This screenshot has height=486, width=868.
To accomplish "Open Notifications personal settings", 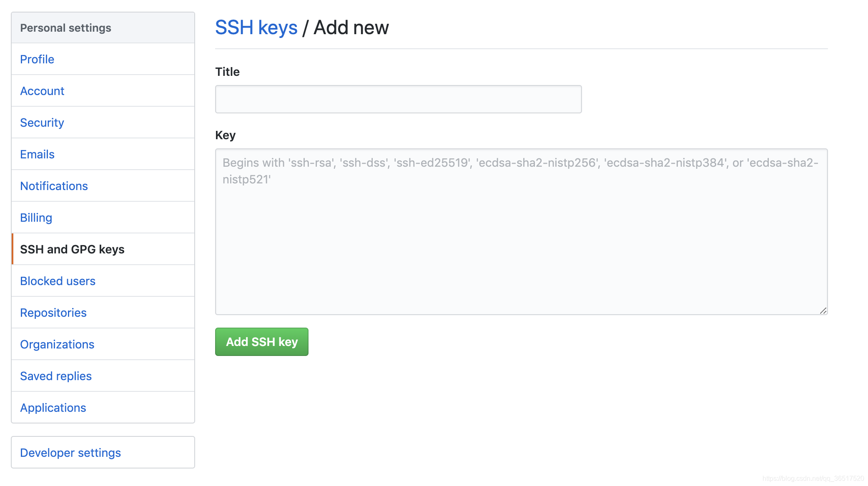I will click(54, 186).
